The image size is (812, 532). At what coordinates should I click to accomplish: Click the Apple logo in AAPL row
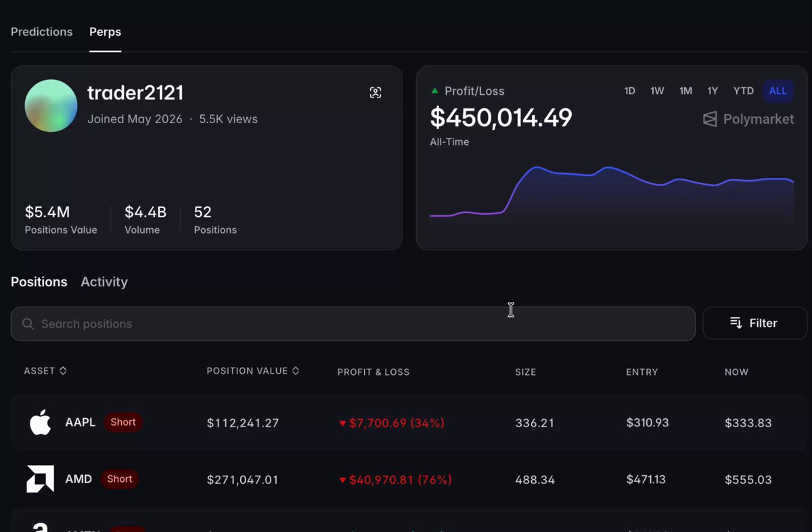coord(40,422)
